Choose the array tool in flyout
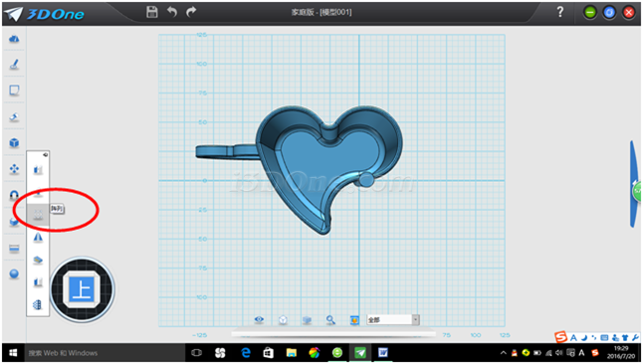 point(38,215)
